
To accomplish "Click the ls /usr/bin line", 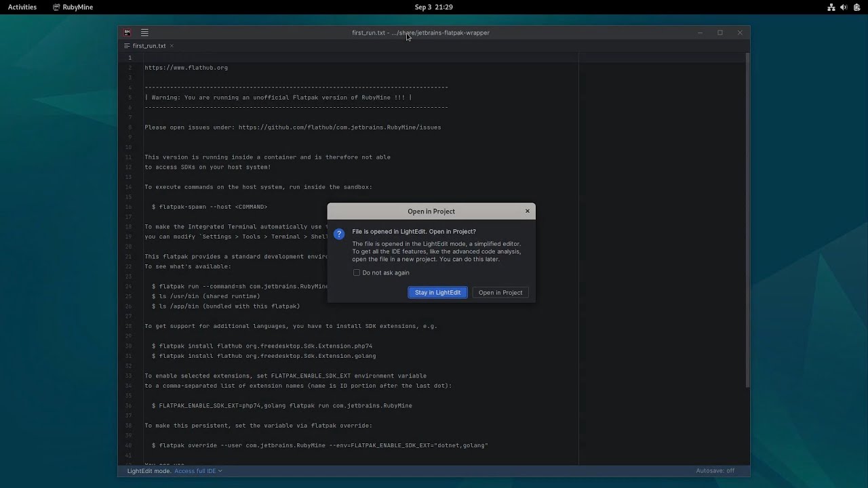I will coord(205,296).
